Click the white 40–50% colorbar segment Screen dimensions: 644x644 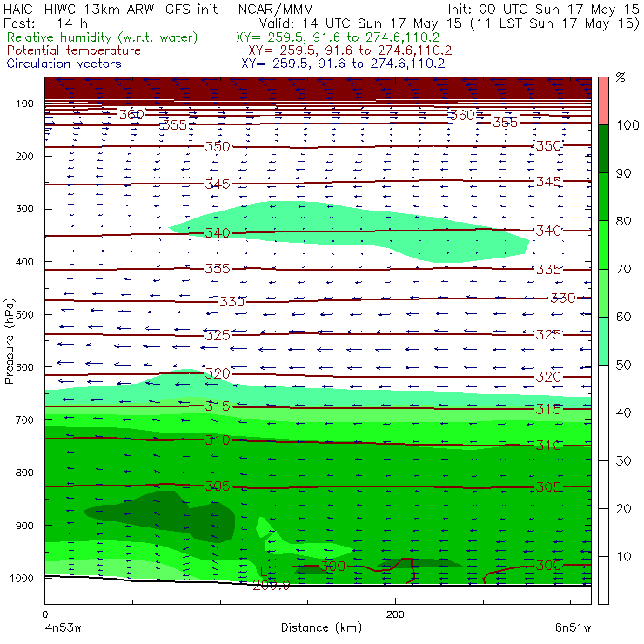(603, 388)
